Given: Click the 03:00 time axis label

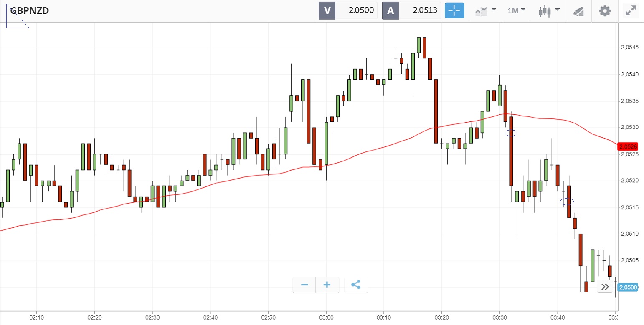Looking at the screenshot, I should pos(326,318).
